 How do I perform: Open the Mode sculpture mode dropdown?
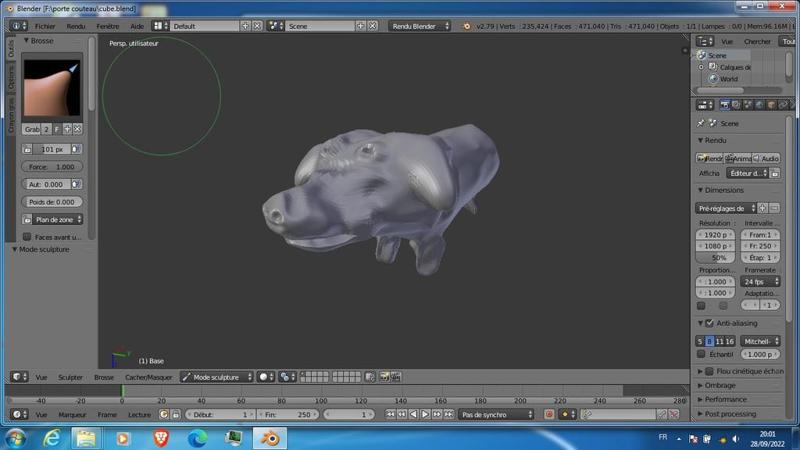[x=217, y=377]
